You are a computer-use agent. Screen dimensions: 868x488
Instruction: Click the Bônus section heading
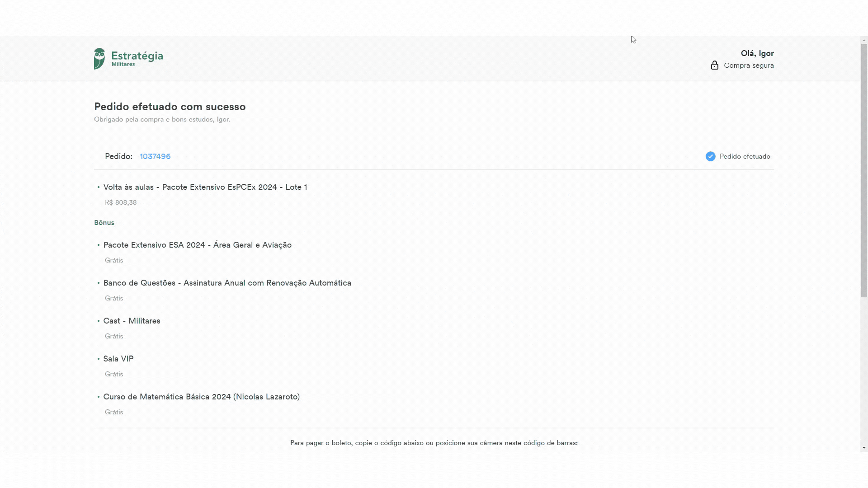(104, 222)
